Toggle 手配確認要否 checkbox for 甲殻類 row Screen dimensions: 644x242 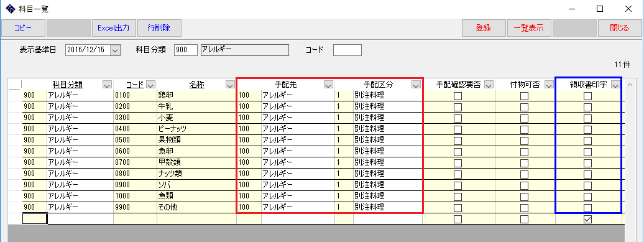(457, 163)
